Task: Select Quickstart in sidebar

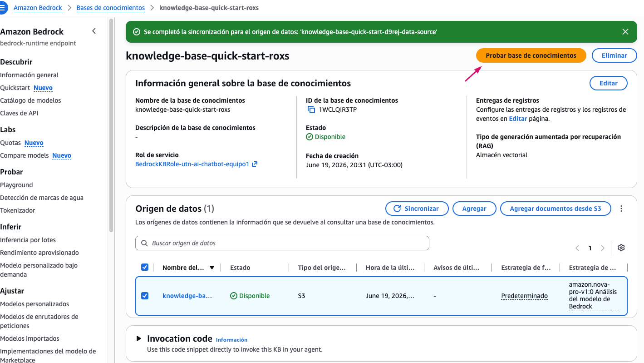Action: (15, 88)
